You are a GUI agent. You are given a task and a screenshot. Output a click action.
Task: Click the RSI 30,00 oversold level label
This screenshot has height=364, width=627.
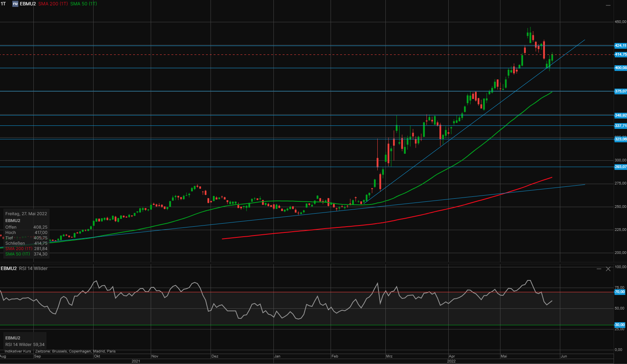click(620, 325)
